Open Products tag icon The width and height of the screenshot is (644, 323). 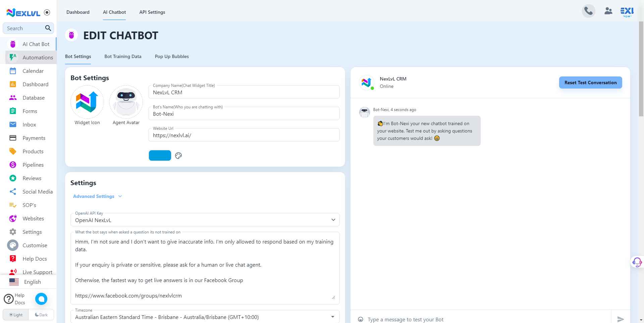[13, 151]
